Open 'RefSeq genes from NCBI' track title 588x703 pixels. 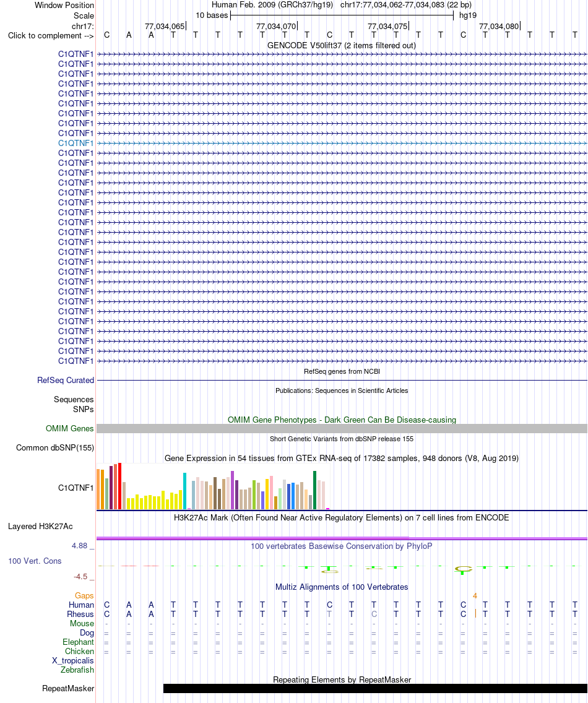click(x=342, y=371)
